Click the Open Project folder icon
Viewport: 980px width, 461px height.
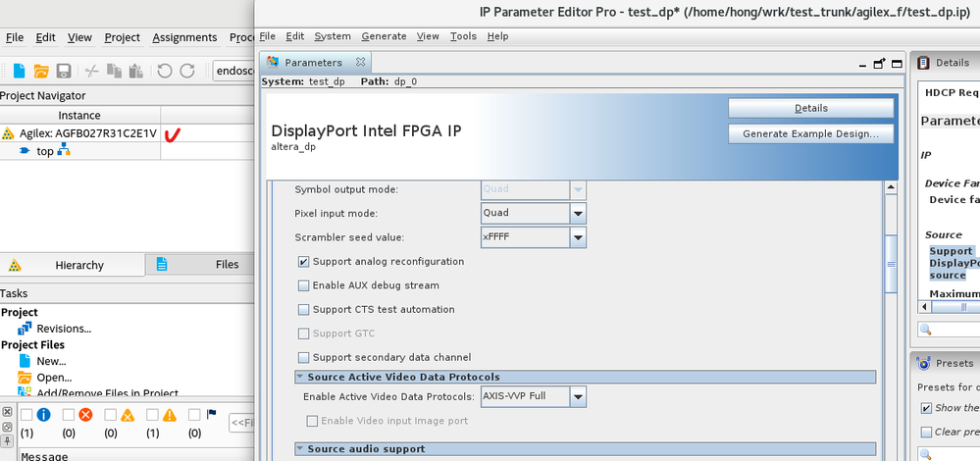(41, 71)
